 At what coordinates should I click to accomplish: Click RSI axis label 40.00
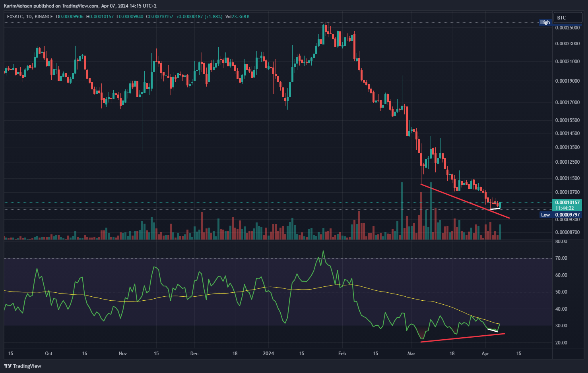pos(561,309)
